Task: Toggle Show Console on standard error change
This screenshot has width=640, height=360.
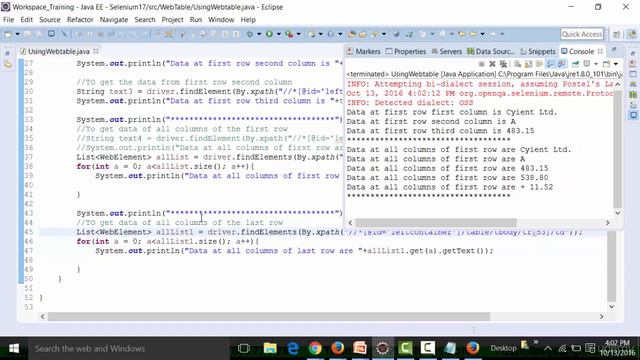Action: tap(562, 64)
